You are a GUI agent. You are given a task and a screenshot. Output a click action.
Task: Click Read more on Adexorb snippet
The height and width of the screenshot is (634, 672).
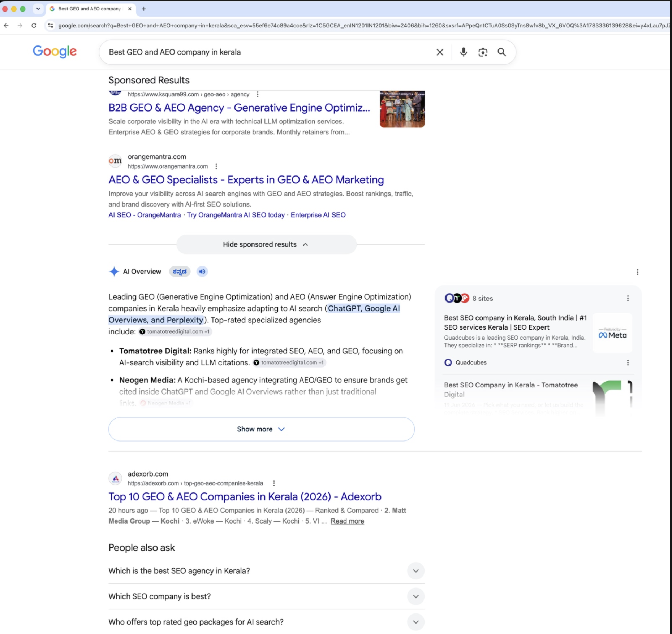347,521
